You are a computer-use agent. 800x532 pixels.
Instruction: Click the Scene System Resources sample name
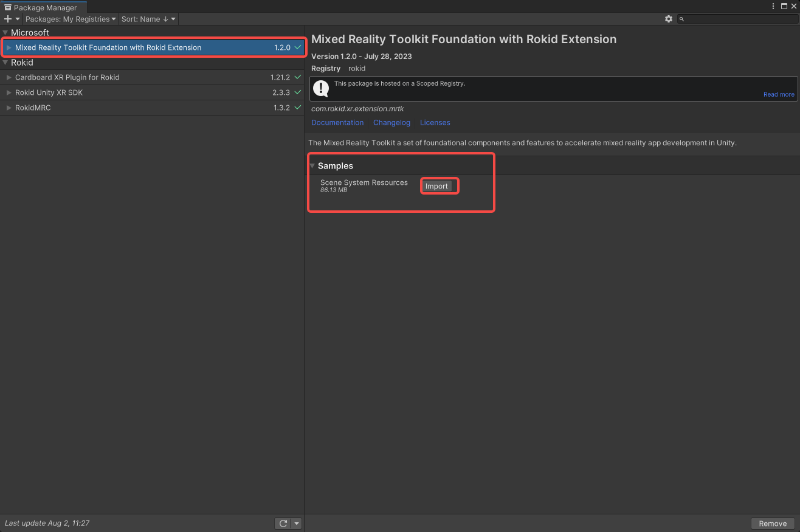point(364,182)
